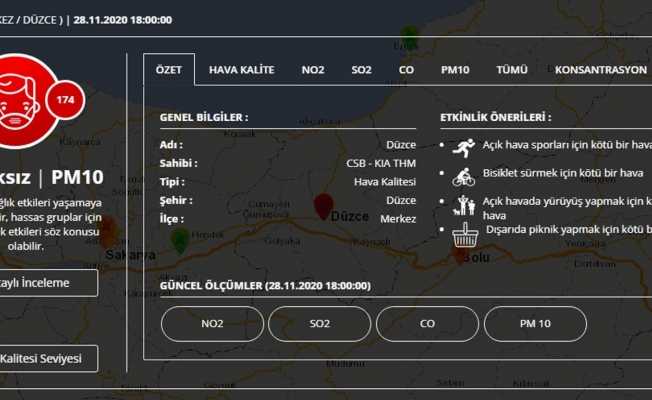Select the red map marker at Düzce

click(x=322, y=205)
